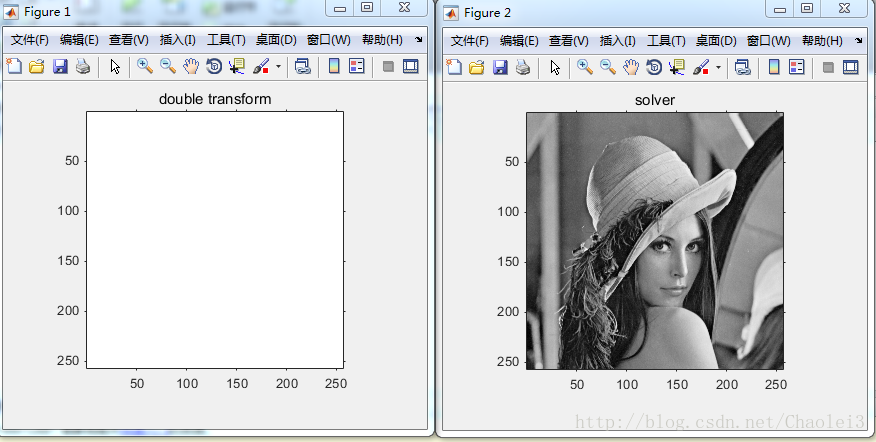Open 文件(F) menu in Figure 2
Image resolution: width=876 pixels, height=442 pixels.
(x=470, y=41)
